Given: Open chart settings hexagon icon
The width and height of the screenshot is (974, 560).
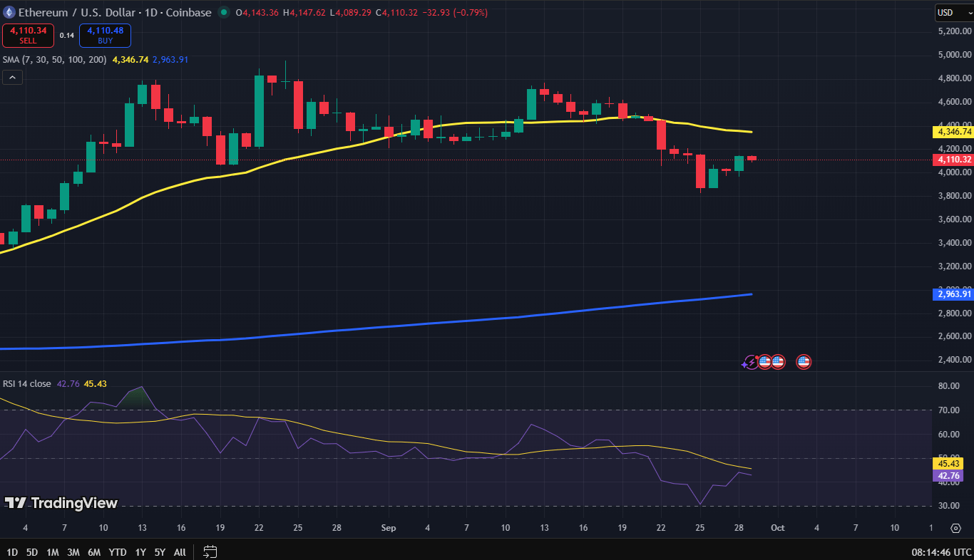Looking at the screenshot, I should pyautogui.click(x=955, y=528).
